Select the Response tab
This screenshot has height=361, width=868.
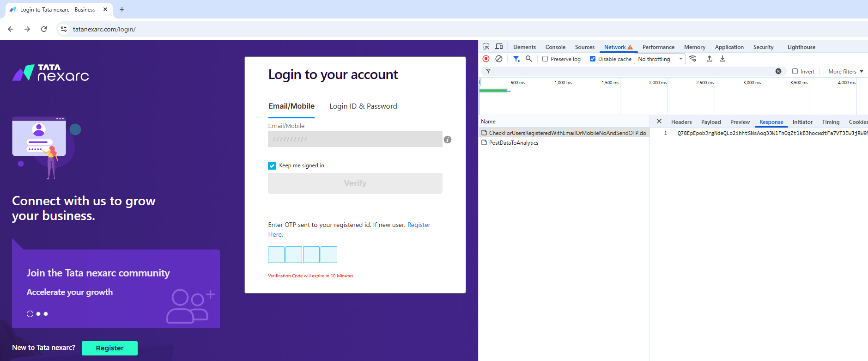click(771, 122)
